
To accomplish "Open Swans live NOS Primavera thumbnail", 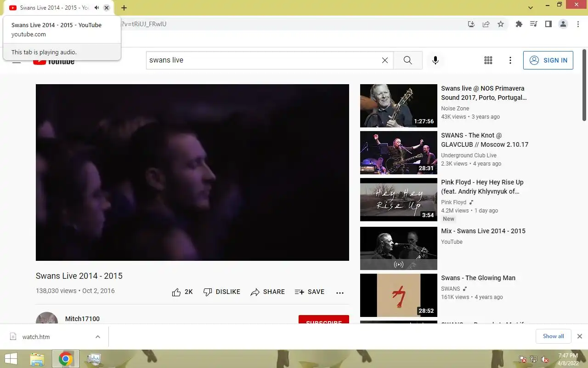I will click(x=399, y=106).
